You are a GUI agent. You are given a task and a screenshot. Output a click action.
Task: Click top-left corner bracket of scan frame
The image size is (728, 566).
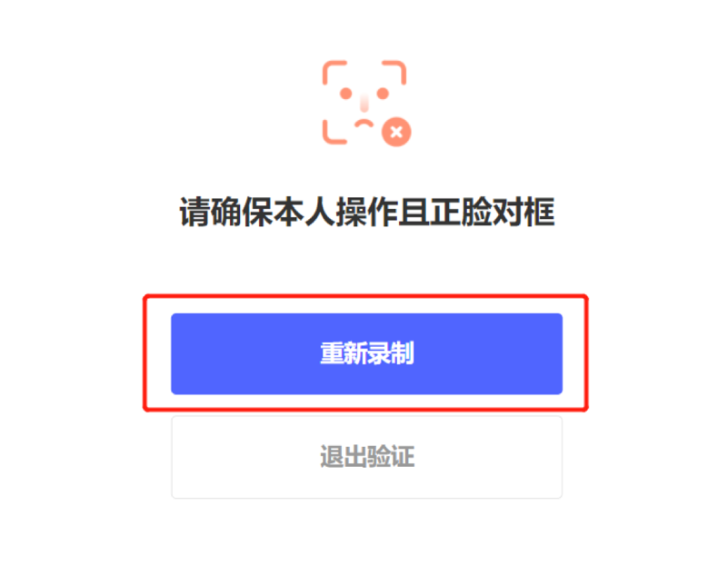[x=334, y=73]
